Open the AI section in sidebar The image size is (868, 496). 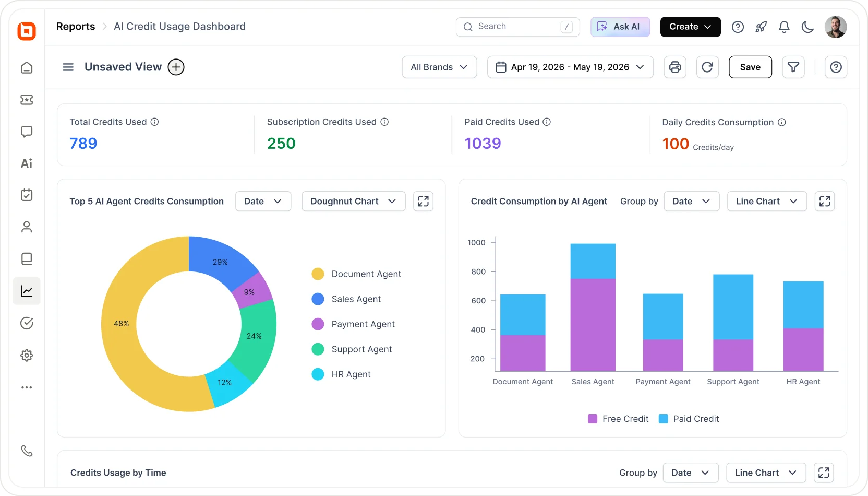(x=27, y=163)
